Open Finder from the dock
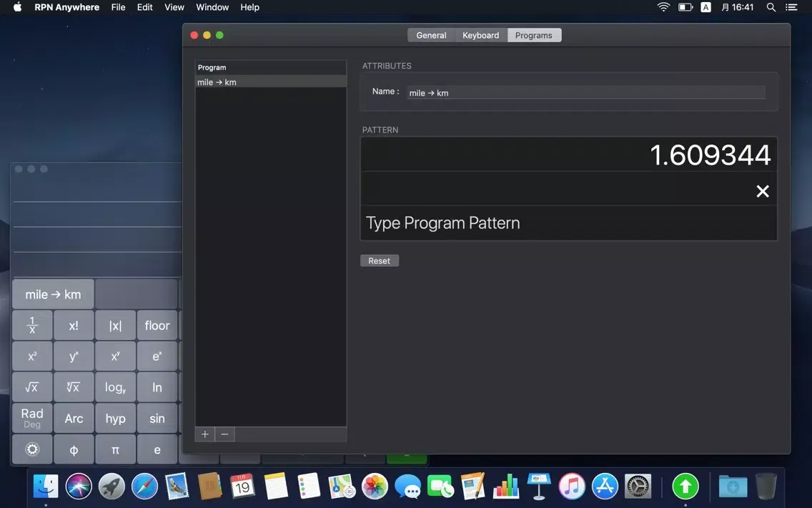Screen dimensions: 812x508 tap(46, 487)
